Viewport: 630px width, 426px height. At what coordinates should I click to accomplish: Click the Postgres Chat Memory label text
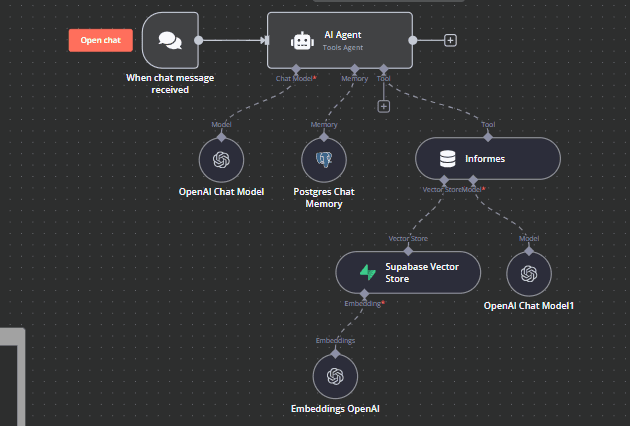(x=324, y=198)
